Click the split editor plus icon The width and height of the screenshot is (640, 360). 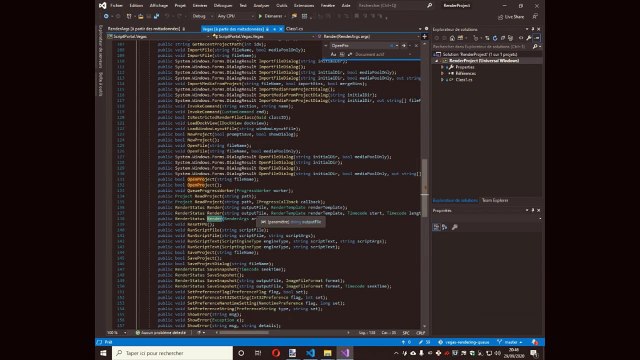click(x=424, y=37)
